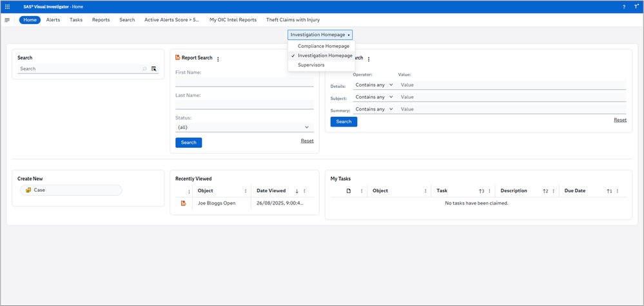Open the help question mark icon
This screenshot has width=644, height=306.
click(624, 7)
